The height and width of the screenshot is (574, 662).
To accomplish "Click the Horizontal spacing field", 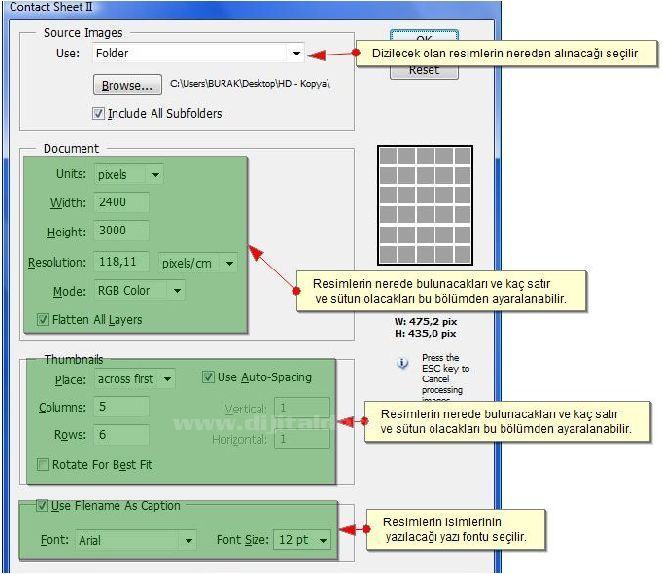I will coord(302,439).
